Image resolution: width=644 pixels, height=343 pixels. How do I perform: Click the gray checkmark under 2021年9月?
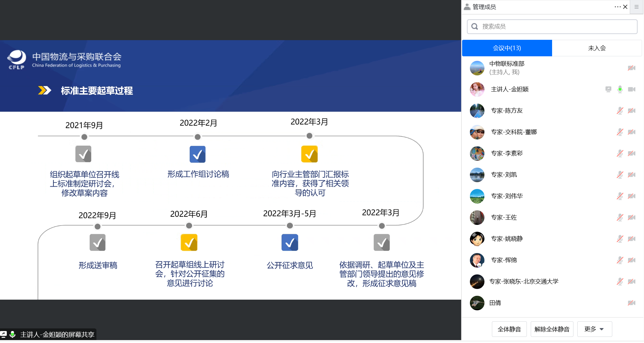(x=83, y=154)
